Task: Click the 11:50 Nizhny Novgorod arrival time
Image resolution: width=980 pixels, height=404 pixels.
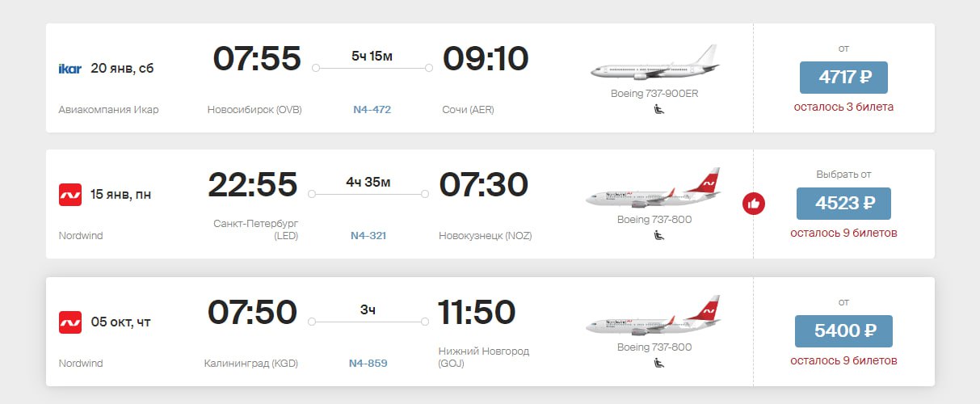Action: 477,313
